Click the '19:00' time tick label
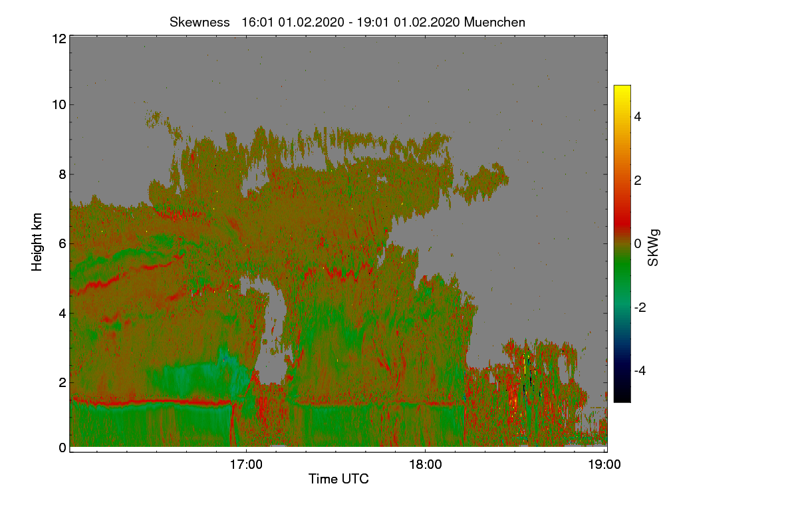 pos(604,465)
